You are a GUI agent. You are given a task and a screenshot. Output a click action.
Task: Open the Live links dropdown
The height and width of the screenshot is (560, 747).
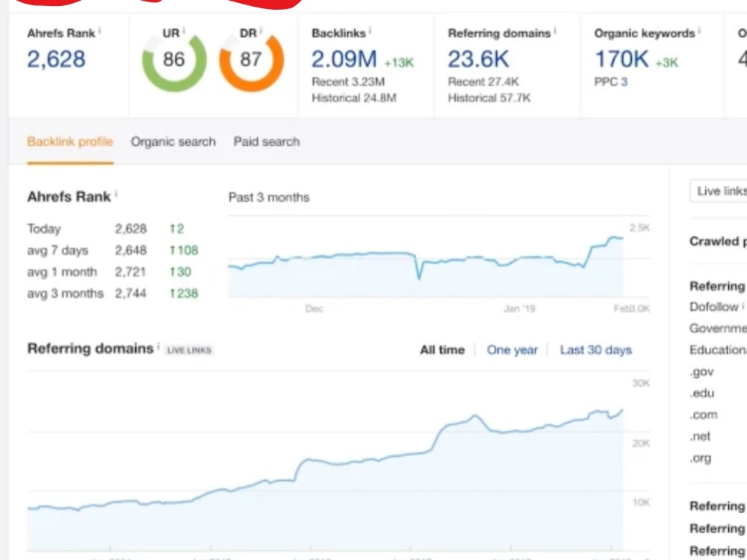click(x=719, y=191)
